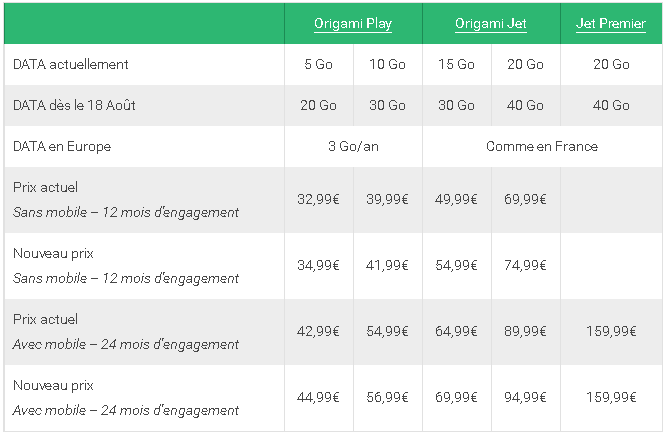
Task: Click the "5 Go" data cell
Action: 319,64
